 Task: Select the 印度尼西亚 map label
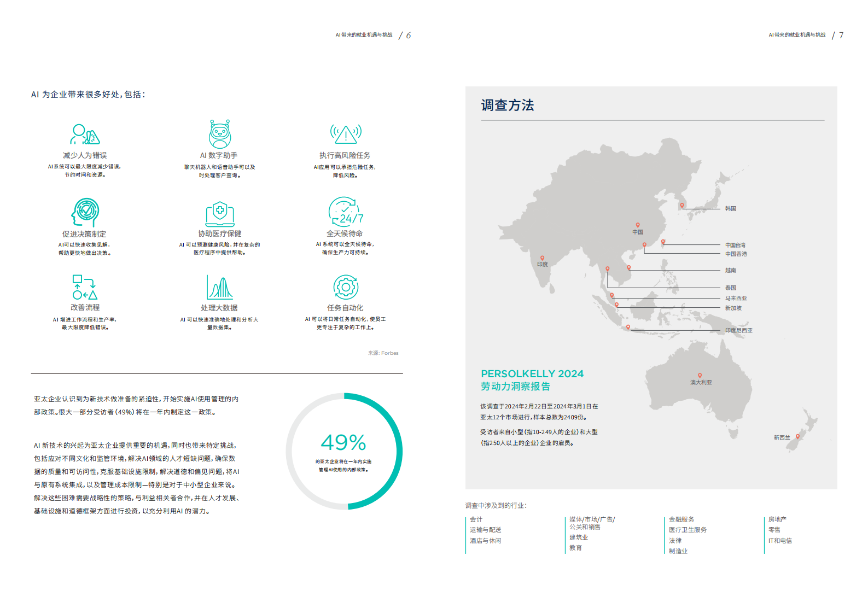(x=738, y=331)
